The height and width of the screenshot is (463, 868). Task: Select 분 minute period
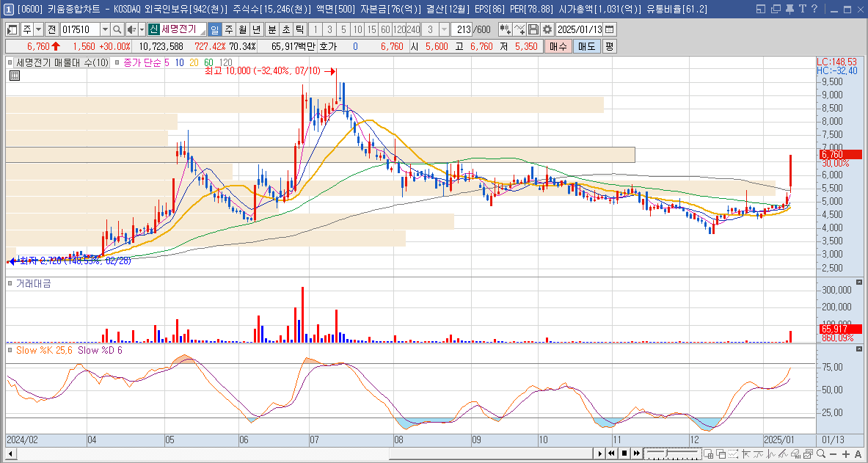coord(271,29)
